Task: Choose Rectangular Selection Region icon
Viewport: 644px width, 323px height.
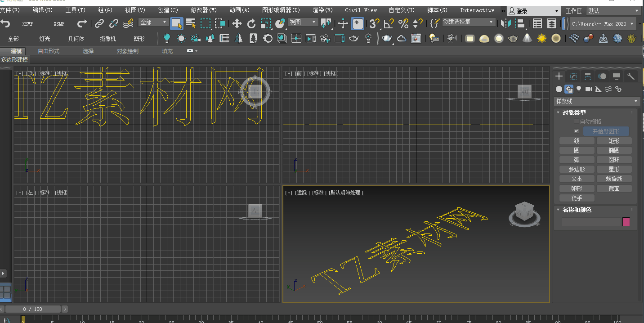Action: (x=206, y=23)
